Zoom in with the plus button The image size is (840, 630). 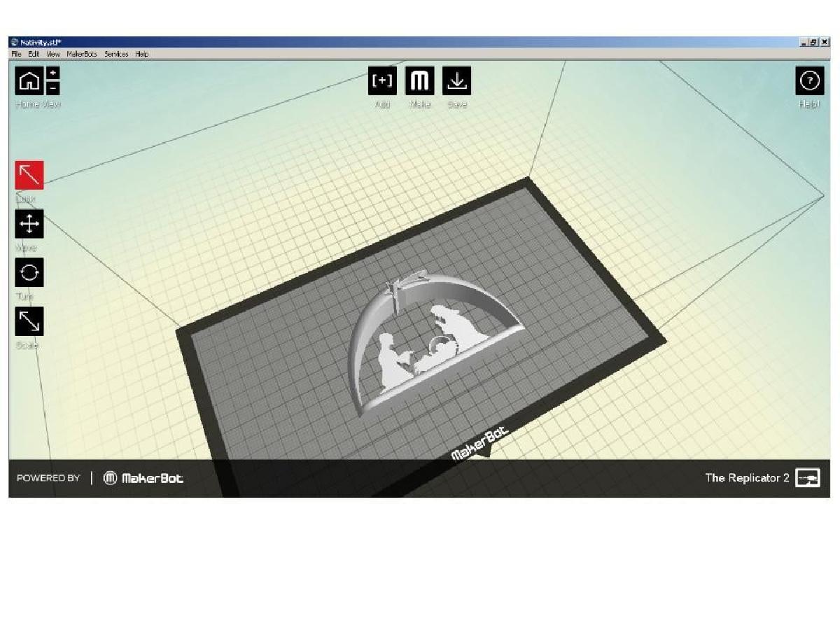53,73
